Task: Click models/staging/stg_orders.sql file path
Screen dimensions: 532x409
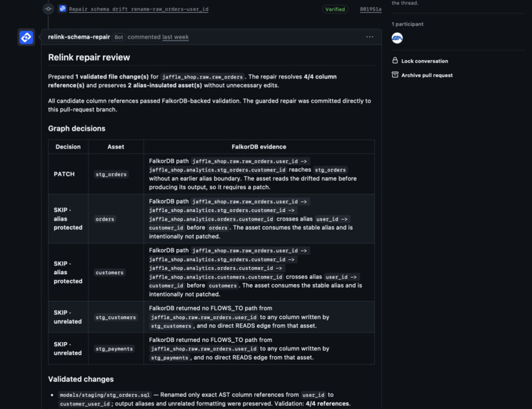Action: (x=104, y=395)
